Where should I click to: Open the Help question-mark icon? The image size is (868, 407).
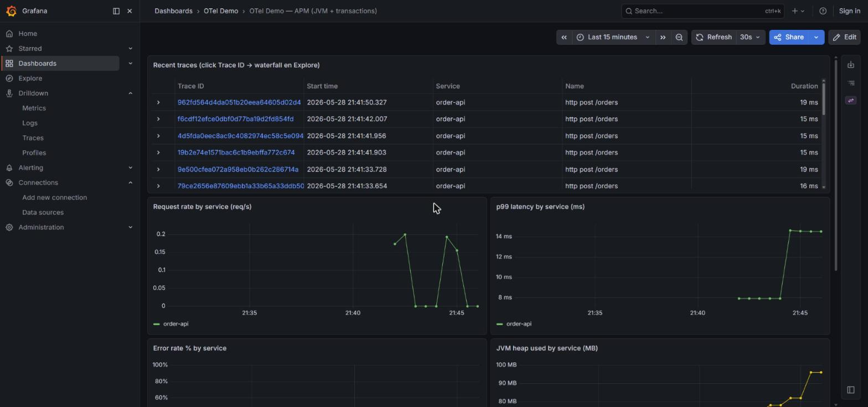pyautogui.click(x=823, y=11)
